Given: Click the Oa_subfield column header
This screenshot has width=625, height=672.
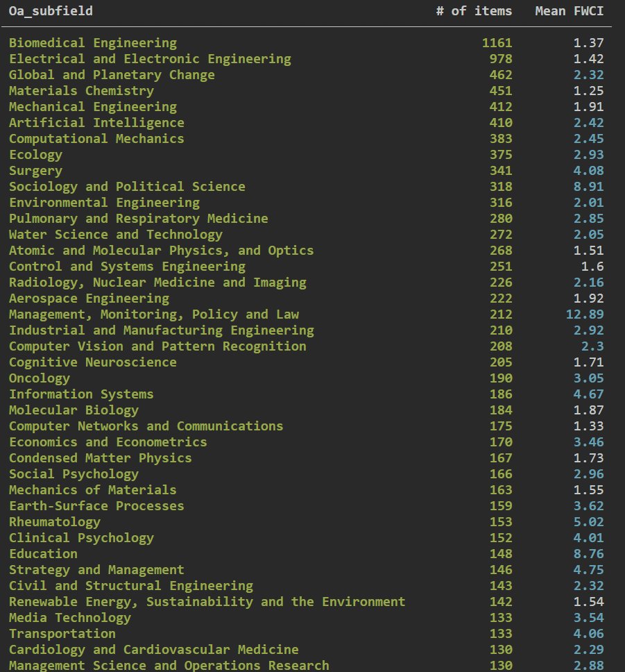Looking at the screenshot, I should (51, 11).
